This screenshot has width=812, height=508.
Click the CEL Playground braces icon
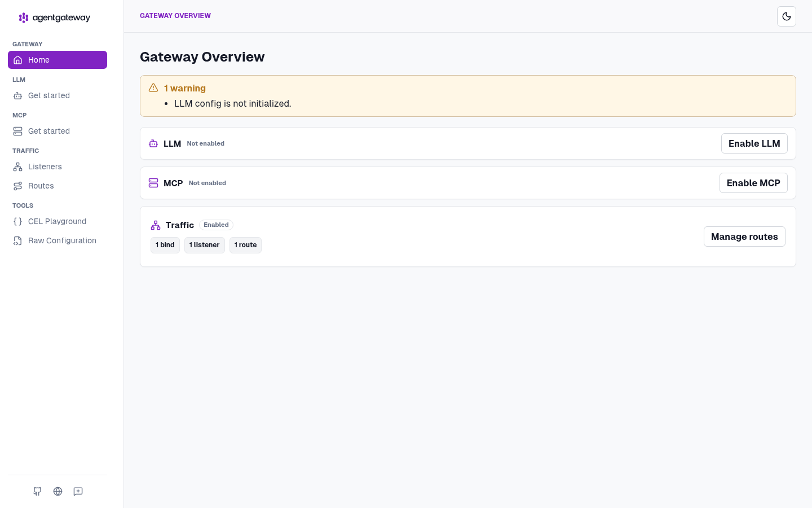(x=18, y=221)
